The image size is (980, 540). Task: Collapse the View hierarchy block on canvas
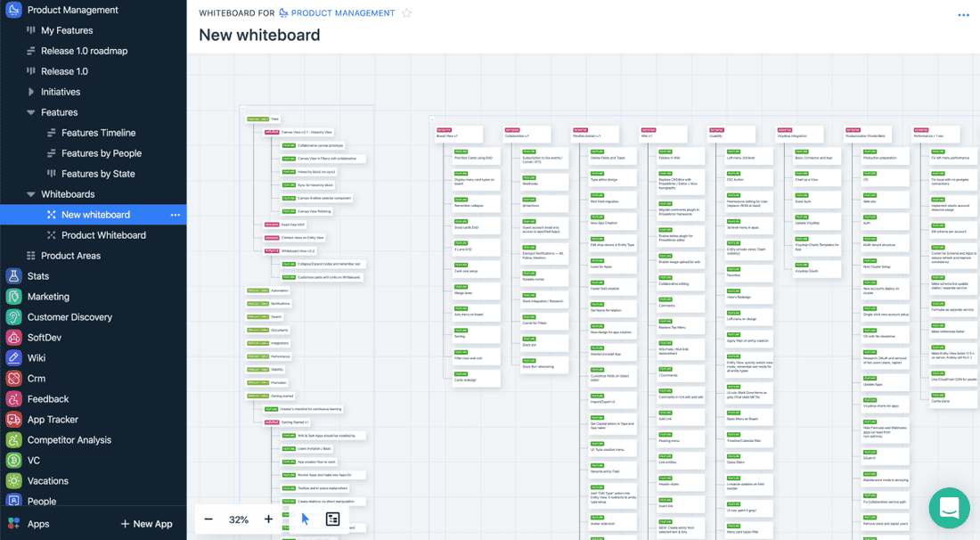pyautogui.click(x=242, y=108)
